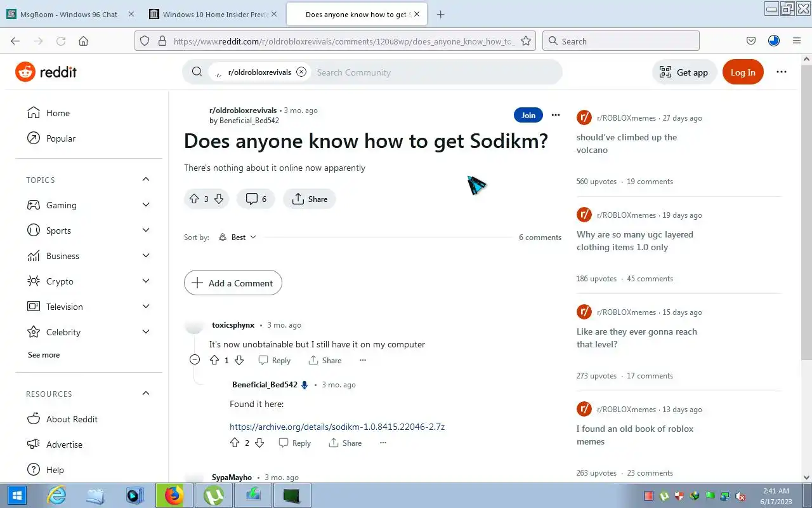
Task: Expand the Sports topic
Action: click(x=146, y=230)
